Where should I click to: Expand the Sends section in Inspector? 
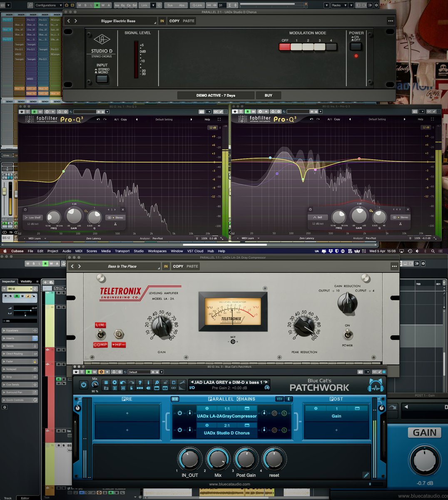pos(20,346)
